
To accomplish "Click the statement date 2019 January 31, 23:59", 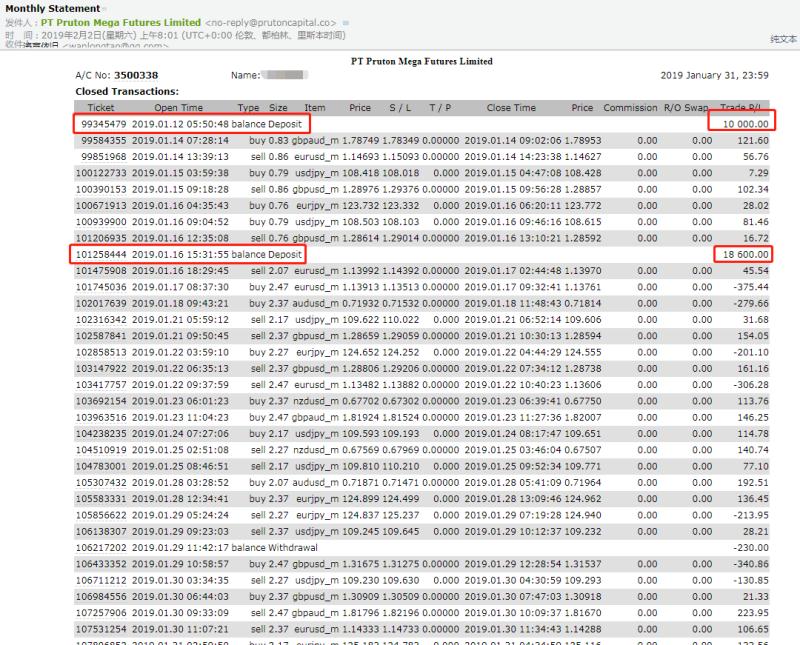I will [714, 75].
